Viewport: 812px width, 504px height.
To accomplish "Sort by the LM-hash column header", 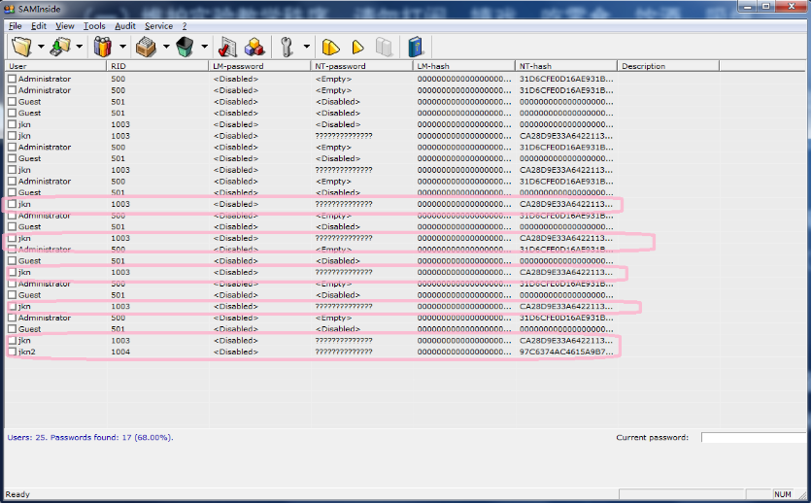I will (464, 66).
